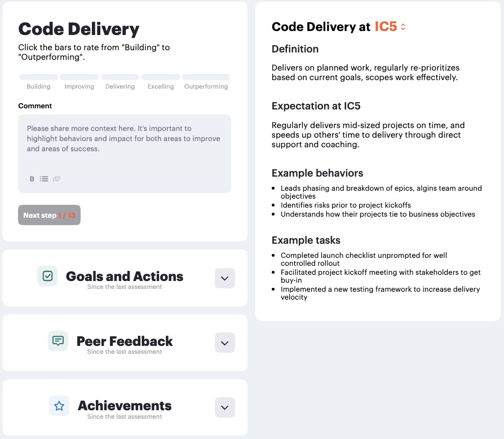Expand the Achievements section

[x=225, y=407]
